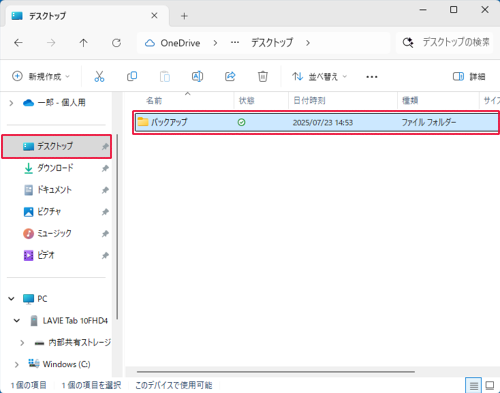Expand the 内部共有ストレージ node

pyautogui.click(x=22, y=342)
